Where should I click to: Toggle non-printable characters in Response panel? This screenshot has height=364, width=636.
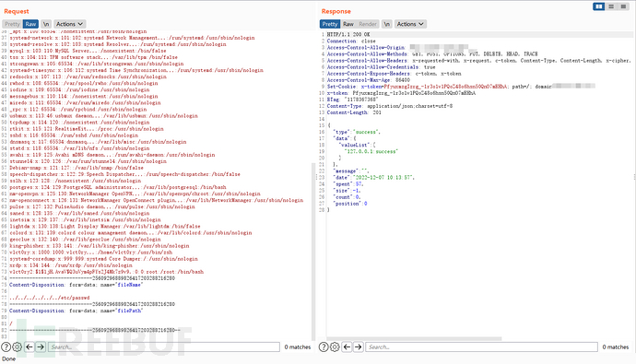click(x=387, y=24)
